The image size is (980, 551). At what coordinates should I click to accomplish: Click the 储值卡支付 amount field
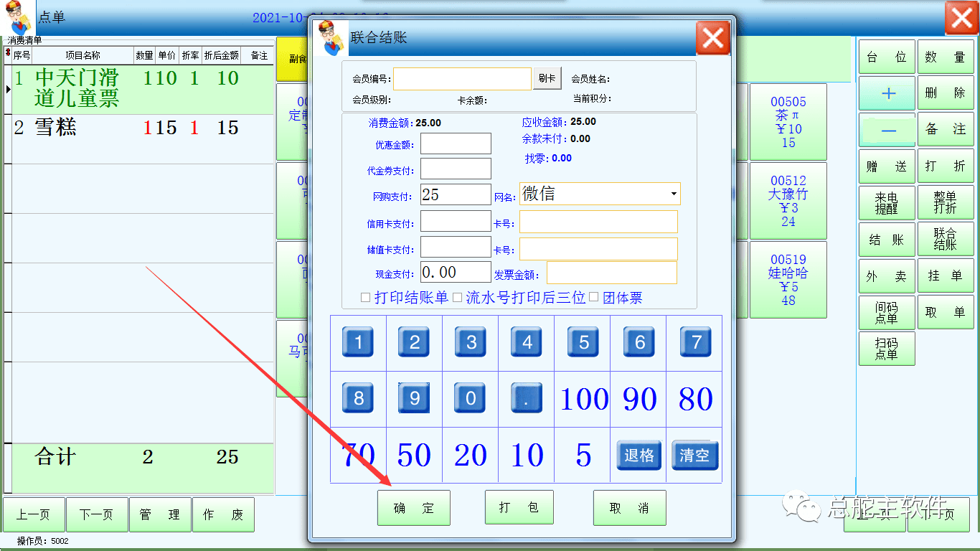(x=456, y=247)
